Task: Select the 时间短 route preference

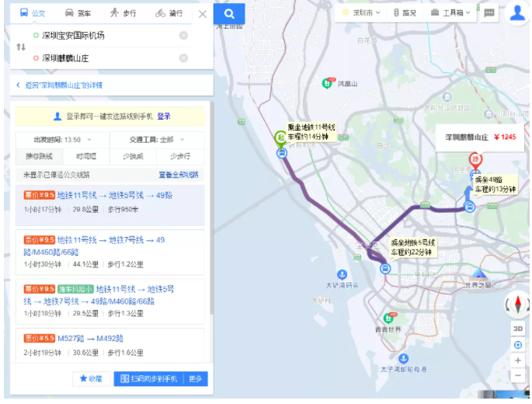Action: click(86, 156)
